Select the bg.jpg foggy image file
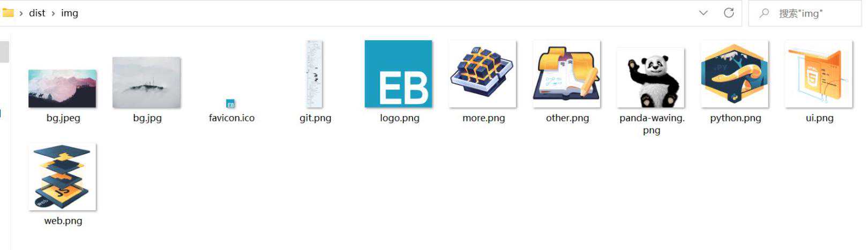868x250 pixels. (x=147, y=82)
